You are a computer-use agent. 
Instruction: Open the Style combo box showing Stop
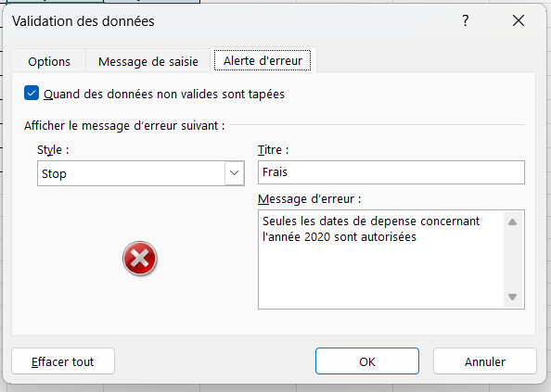click(x=141, y=173)
